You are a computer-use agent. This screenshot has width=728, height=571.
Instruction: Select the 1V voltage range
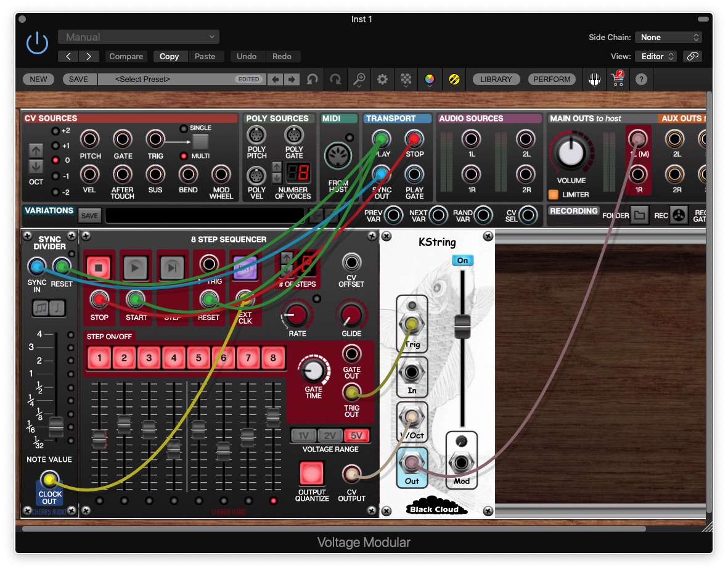point(304,435)
